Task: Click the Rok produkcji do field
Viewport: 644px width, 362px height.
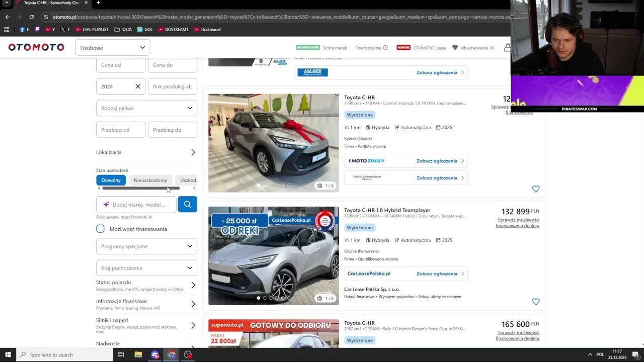Action: pyautogui.click(x=173, y=86)
